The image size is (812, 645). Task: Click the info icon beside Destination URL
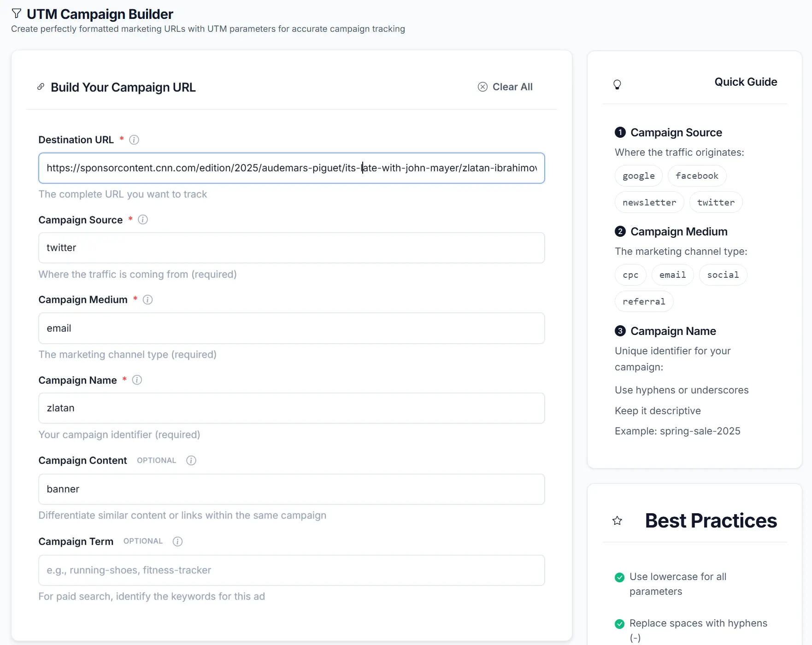click(x=134, y=140)
